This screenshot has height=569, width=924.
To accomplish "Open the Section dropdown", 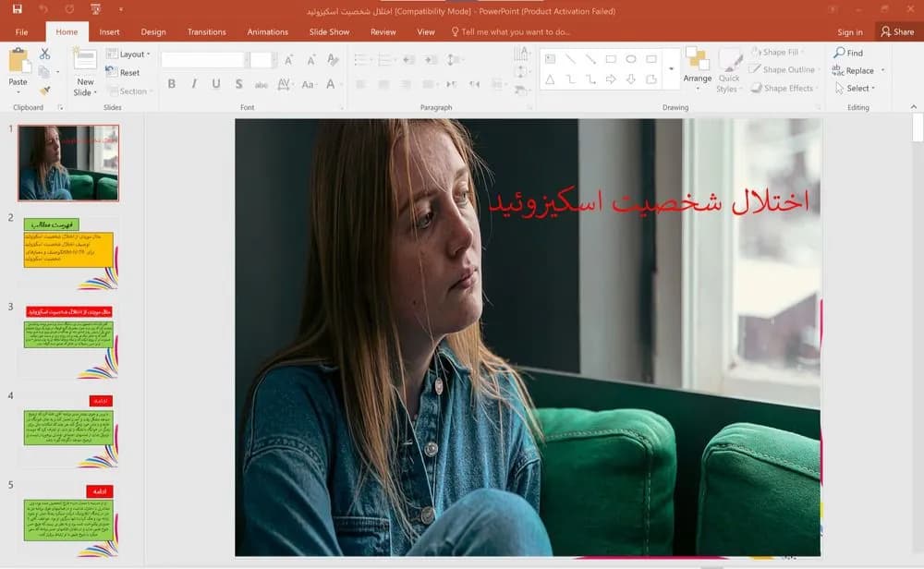I will (129, 91).
